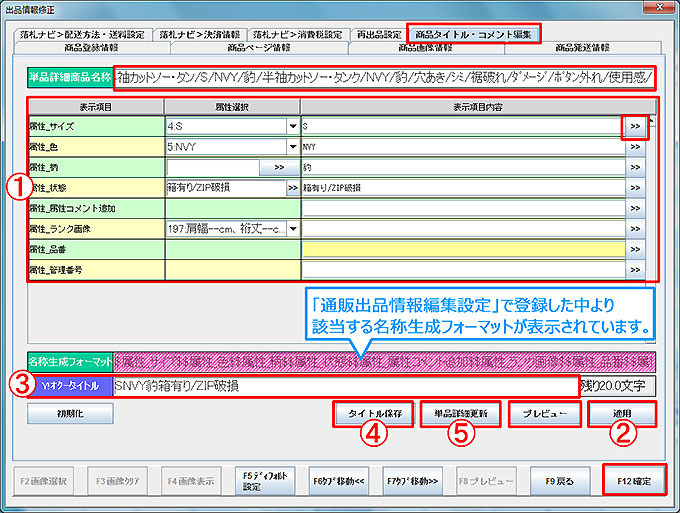Click F12 確定 button

[x=634, y=481]
